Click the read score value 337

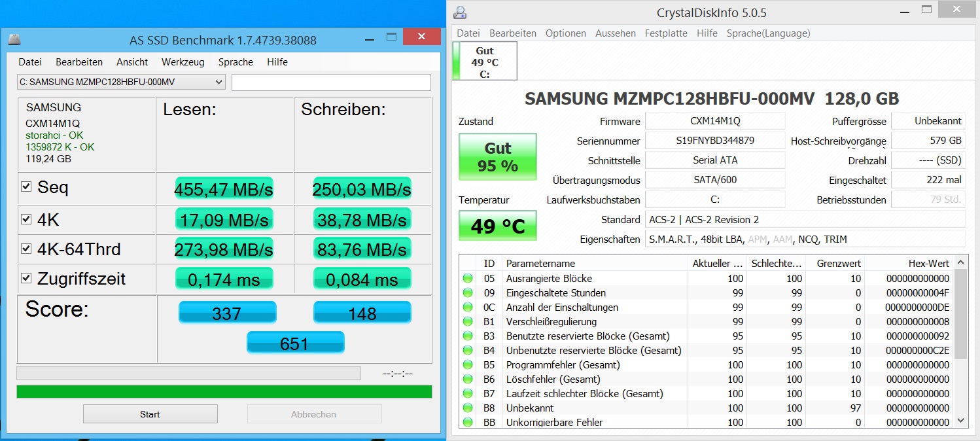pos(228,313)
